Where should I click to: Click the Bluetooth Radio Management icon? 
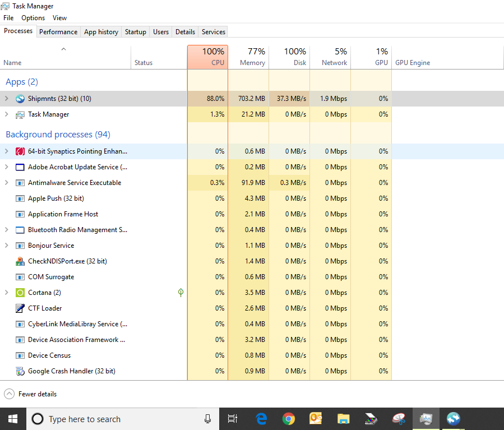(x=20, y=230)
